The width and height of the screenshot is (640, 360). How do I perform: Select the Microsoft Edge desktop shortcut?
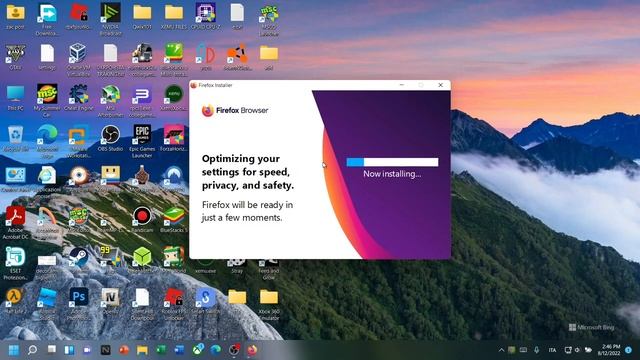coord(47,141)
